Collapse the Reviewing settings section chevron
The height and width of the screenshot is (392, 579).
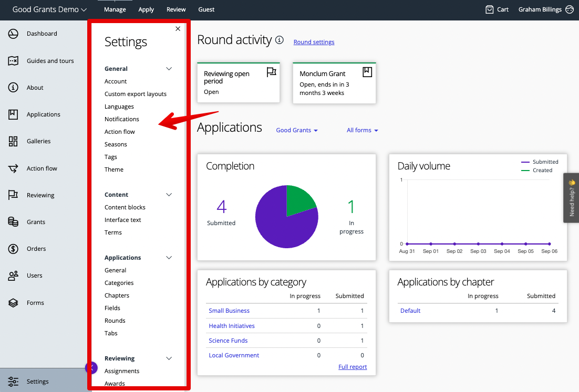[169, 358]
